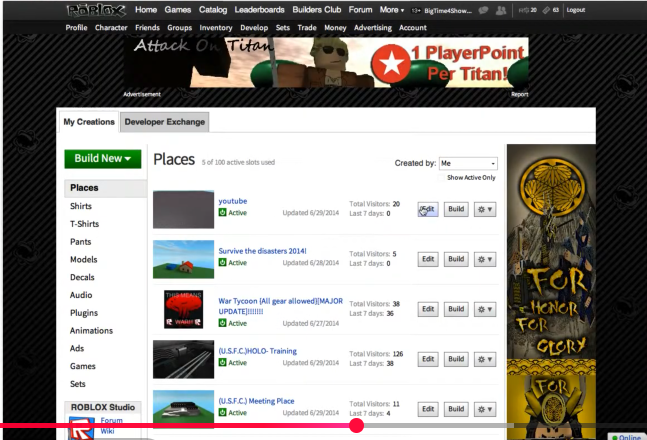Click the tickets balance icon

point(546,10)
